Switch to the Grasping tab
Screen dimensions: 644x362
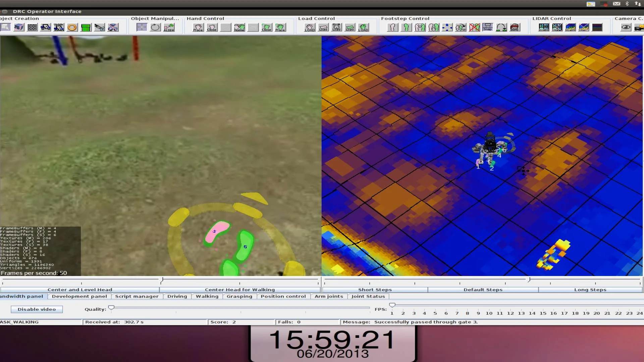[x=239, y=296]
